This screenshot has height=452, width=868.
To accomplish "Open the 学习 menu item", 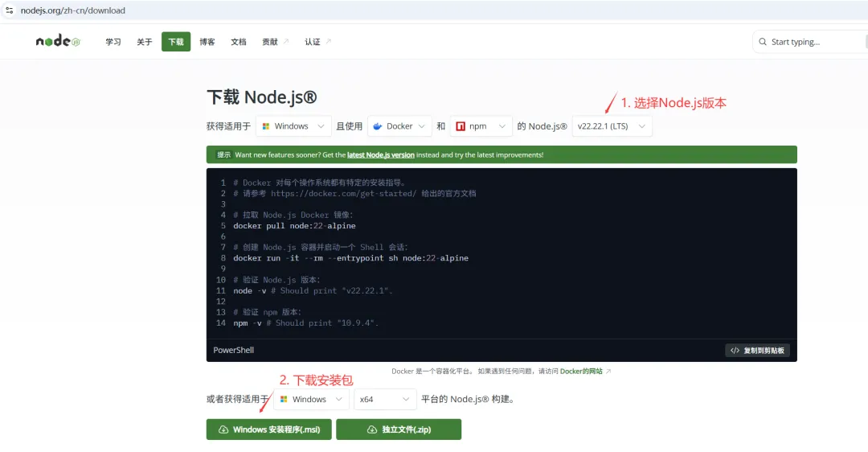I will click(113, 42).
